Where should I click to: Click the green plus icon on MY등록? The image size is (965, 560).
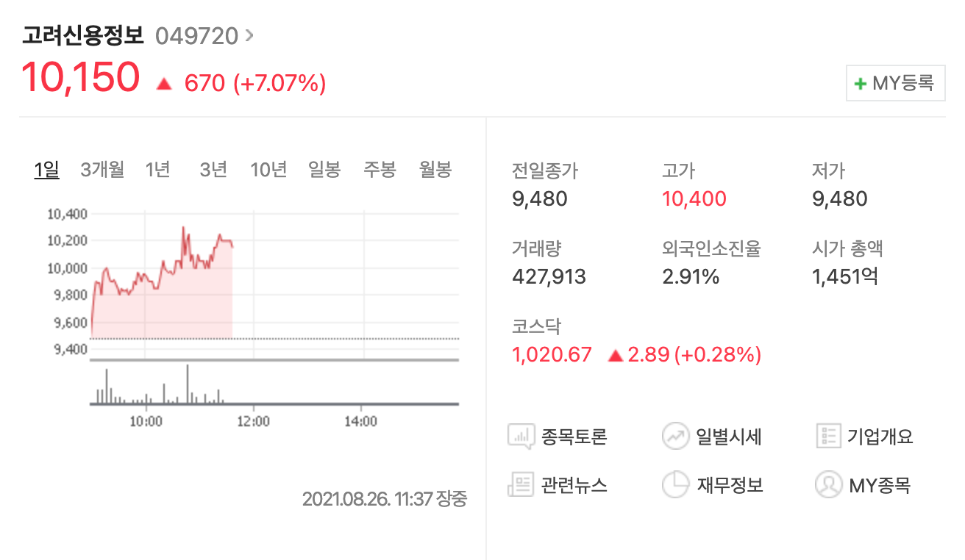(x=860, y=84)
